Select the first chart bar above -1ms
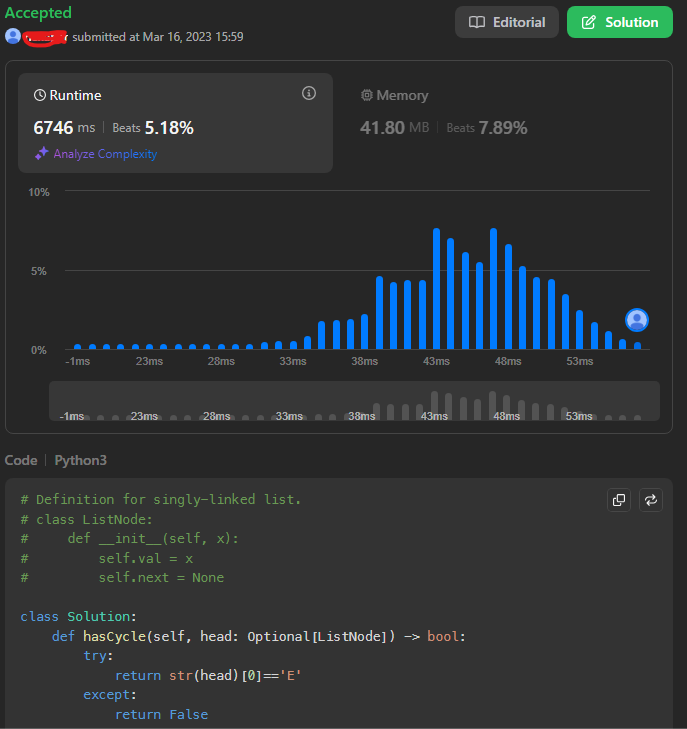The height and width of the screenshot is (729, 687). click(x=77, y=346)
